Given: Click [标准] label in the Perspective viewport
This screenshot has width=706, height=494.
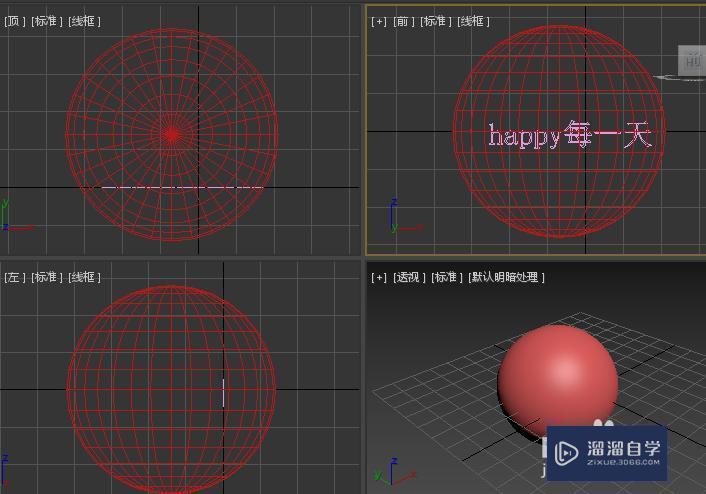Looking at the screenshot, I should (447, 277).
